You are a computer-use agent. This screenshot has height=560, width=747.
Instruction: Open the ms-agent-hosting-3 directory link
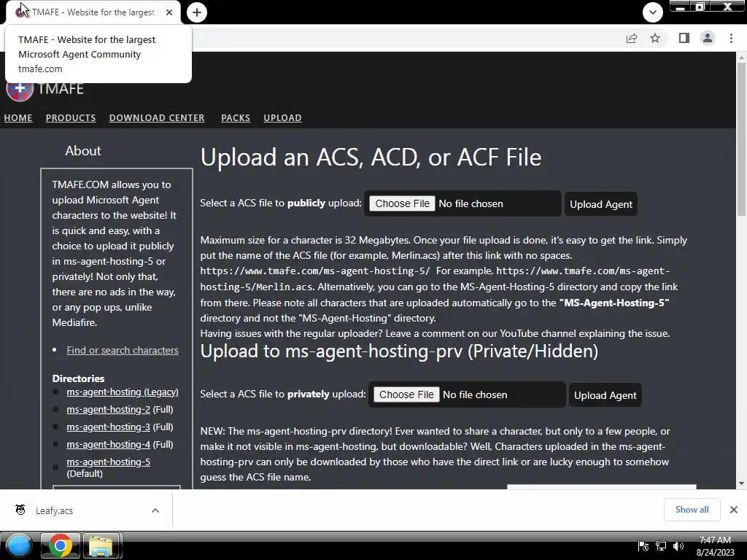coord(108,427)
